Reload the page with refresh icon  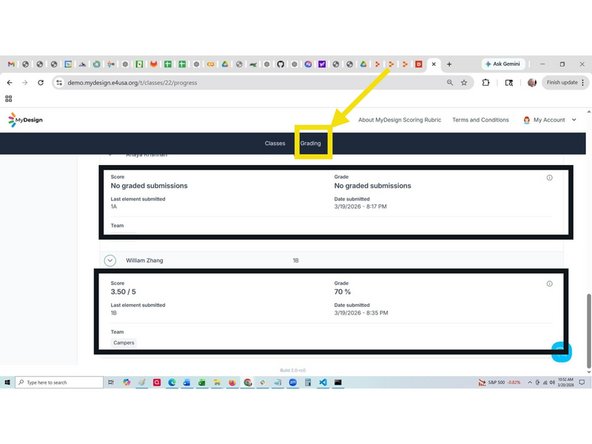[x=40, y=82]
